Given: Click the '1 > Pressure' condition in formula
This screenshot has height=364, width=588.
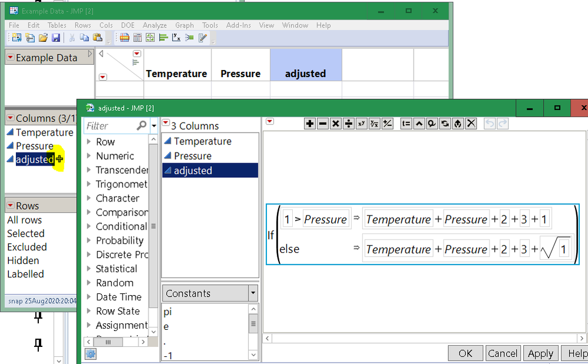Looking at the screenshot, I should [315, 219].
